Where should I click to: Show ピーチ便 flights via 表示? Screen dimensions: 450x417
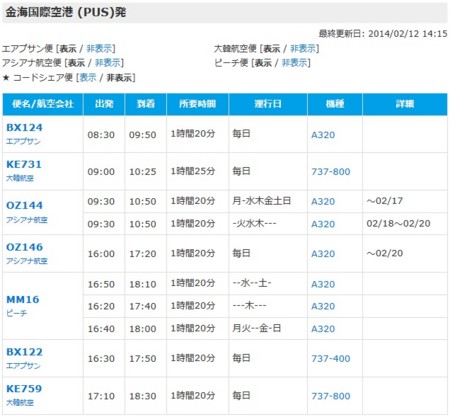click(x=263, y=63)
